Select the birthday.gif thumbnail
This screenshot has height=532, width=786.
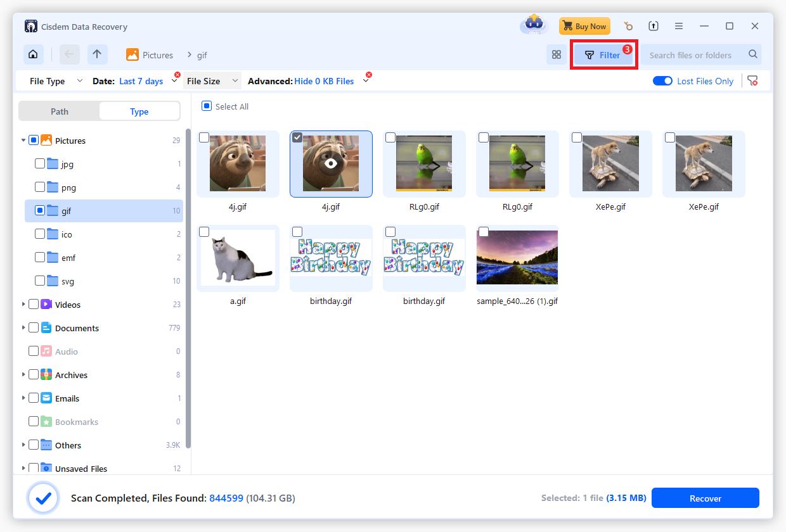click(331, 258)
